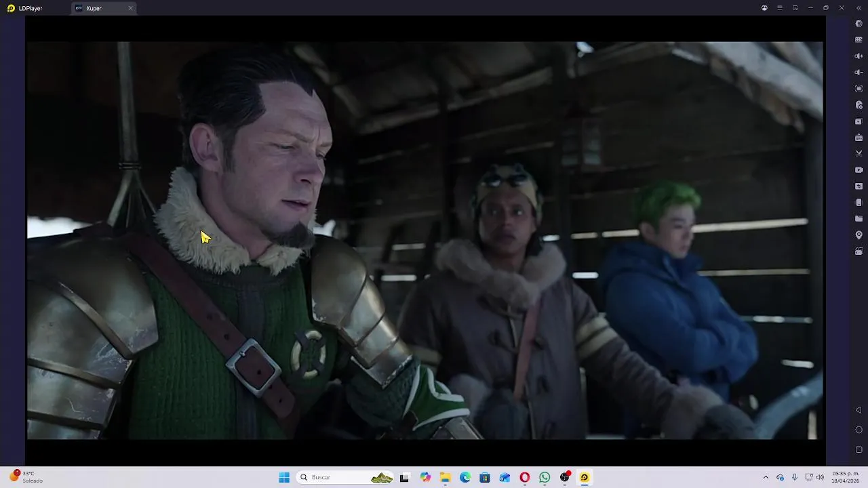
Task: Switch to the LDPlayer home tab
Action: [25, 8]
